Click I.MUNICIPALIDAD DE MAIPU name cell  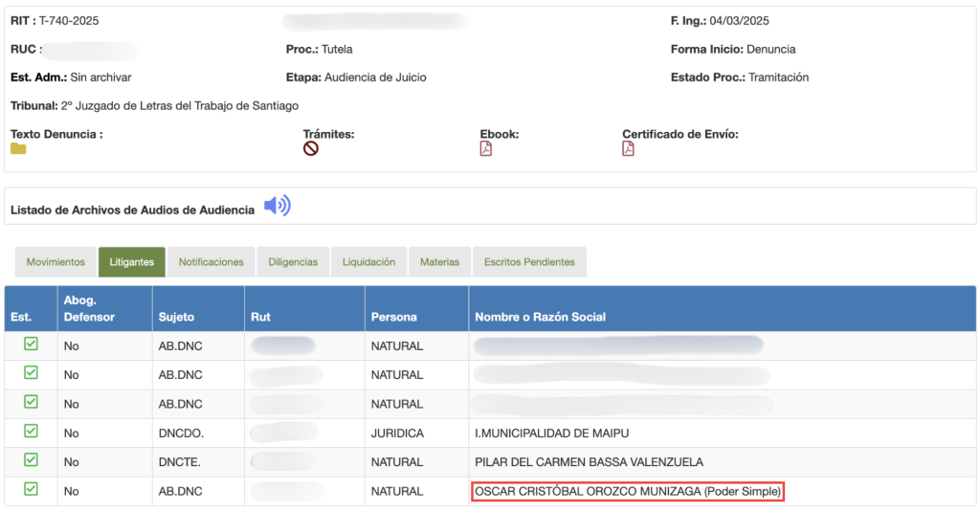tap(552, 434)
